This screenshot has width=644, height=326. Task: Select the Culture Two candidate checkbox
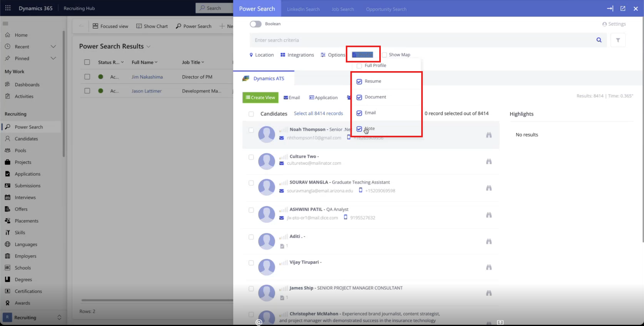point(251,157)
